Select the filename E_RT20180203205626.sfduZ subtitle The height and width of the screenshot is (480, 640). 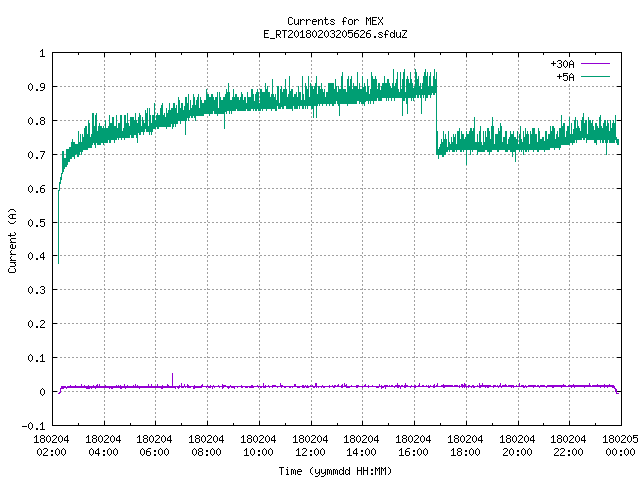click(x=335, y=34)
